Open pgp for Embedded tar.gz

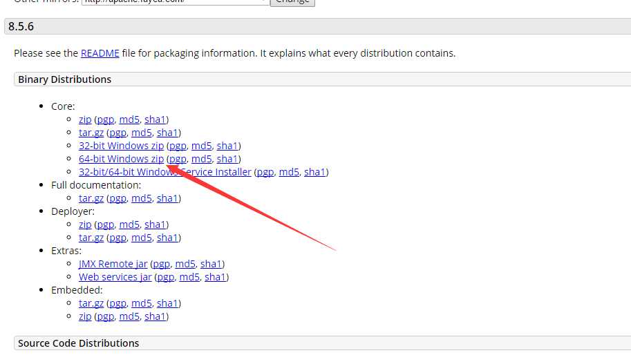[x=118, y=303]
